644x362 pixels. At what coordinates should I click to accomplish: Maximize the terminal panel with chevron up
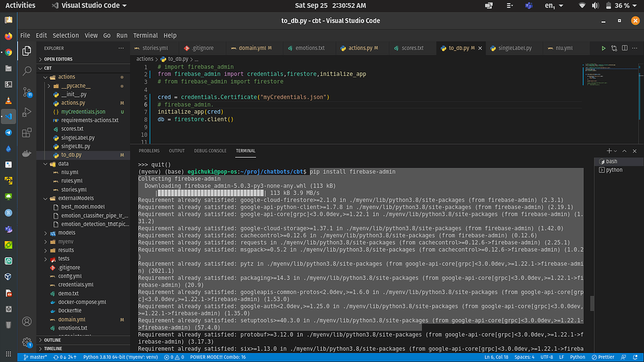point(626,151)
